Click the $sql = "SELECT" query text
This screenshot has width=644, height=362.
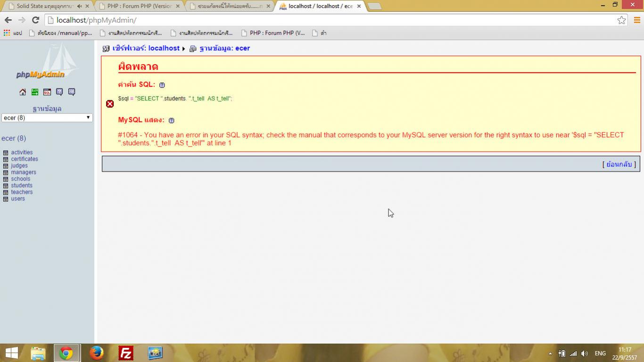tap(175, 99)
